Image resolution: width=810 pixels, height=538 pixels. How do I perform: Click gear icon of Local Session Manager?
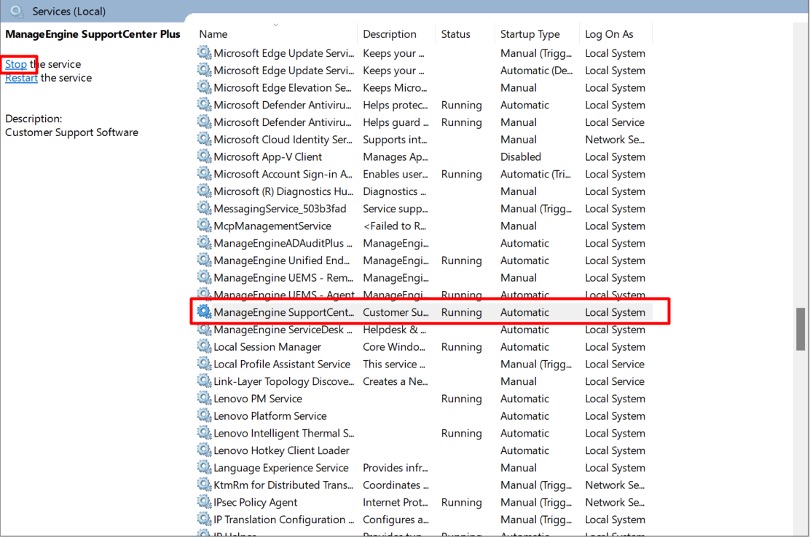tap(204, 347)
